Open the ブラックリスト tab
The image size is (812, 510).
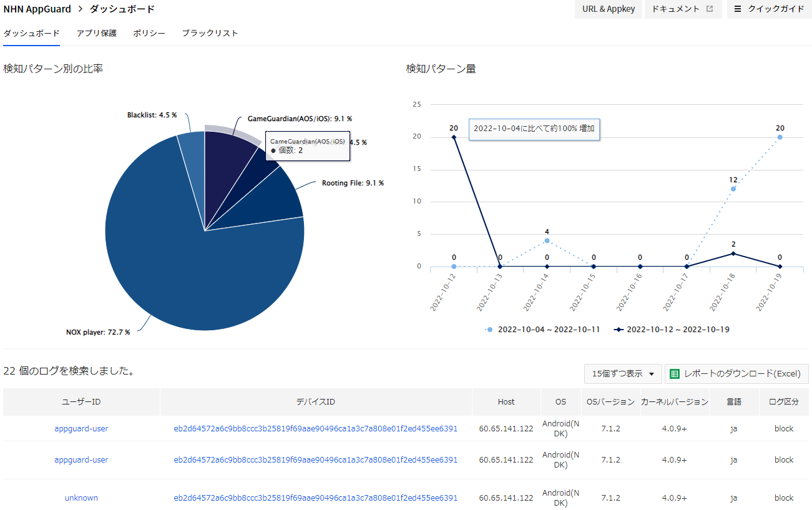click(x=210, y=33)
